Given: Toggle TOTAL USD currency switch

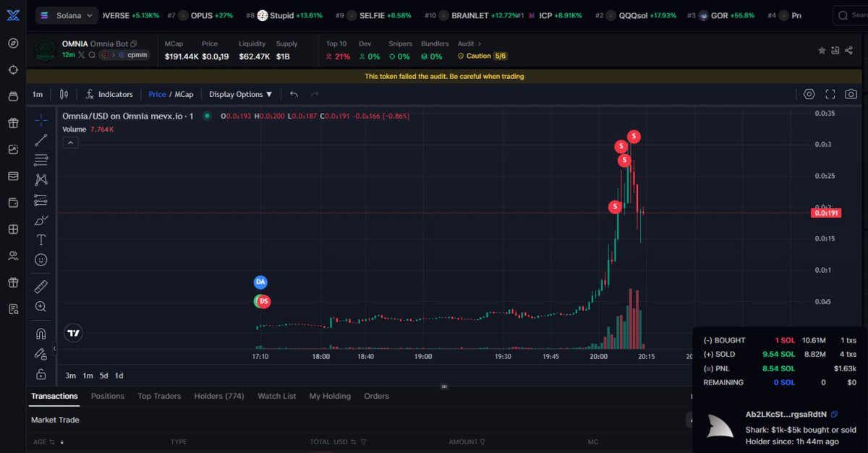Looking at the screenshot, I should click(x=353, y=441).
